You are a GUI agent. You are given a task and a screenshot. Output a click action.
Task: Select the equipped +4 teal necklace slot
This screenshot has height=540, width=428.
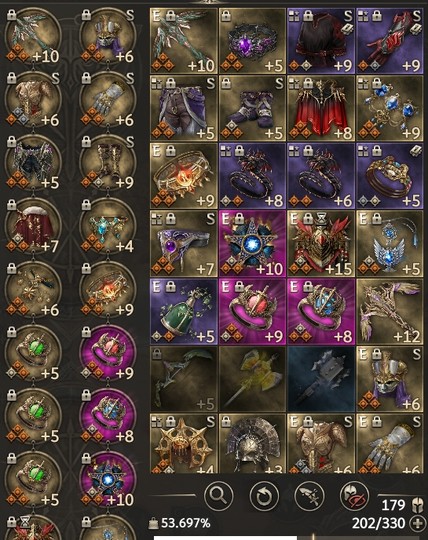click(x=108, y=226)
